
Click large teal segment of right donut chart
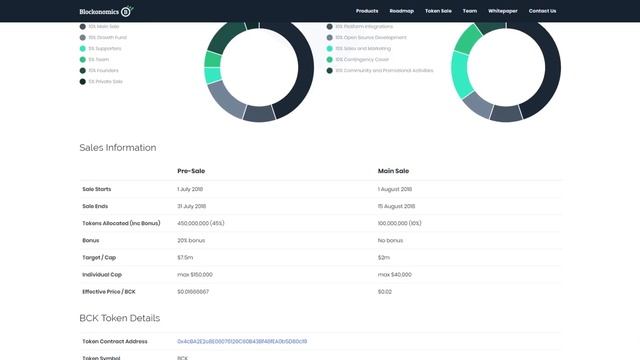pyautogui.click(x=460, y=75)
